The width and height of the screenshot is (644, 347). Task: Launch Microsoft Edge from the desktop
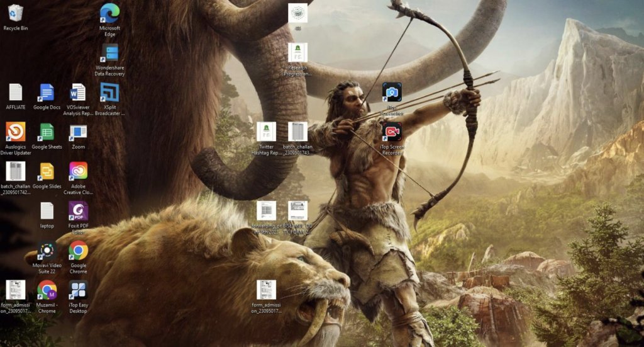(x=109, y=20)
